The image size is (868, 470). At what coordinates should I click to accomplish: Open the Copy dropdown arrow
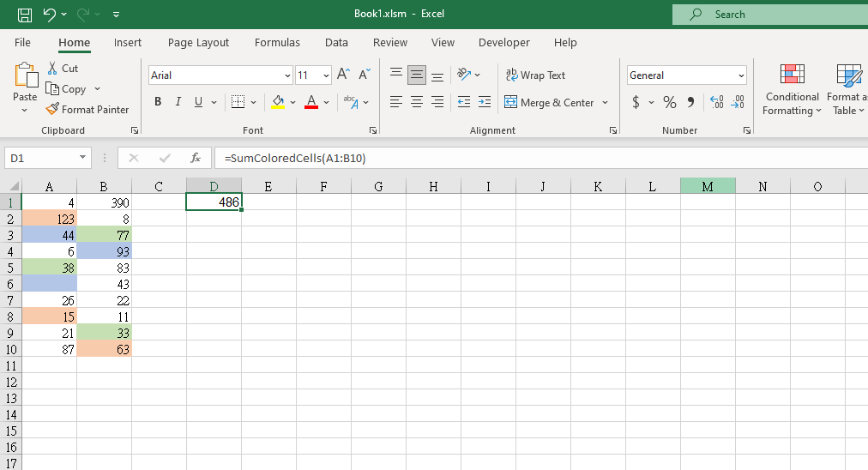(98, 88)
